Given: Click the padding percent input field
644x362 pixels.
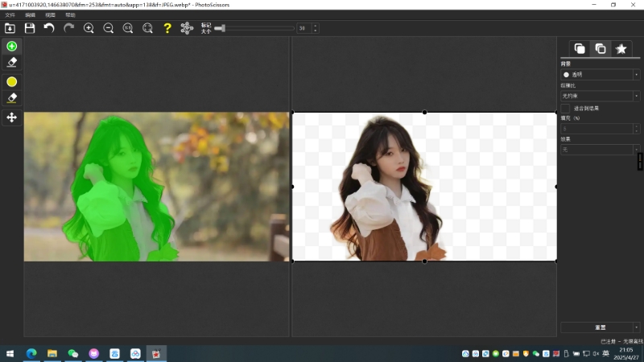Looking at the screenshot, I should pos(597,129).
